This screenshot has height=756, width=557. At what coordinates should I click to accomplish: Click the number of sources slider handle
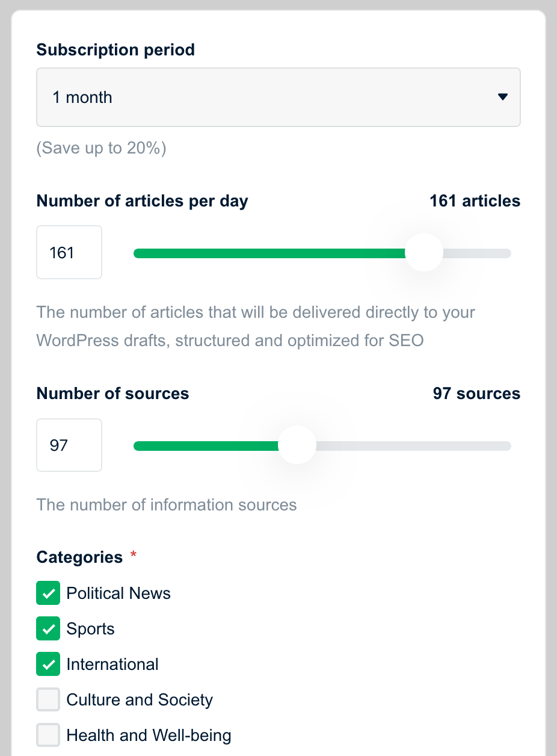[x=297, y=445]
